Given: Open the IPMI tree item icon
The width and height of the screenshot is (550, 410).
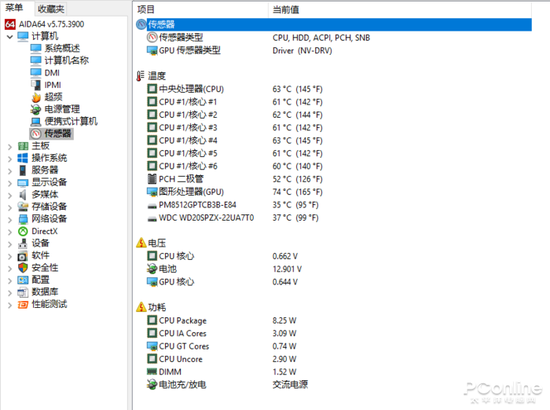Looking at the screenshot, I should click(x=35, y=85).
